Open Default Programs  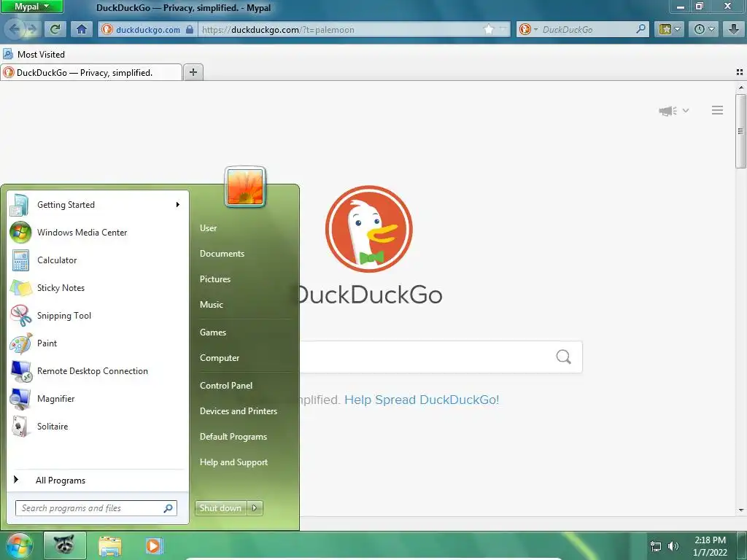coord(233,437)
